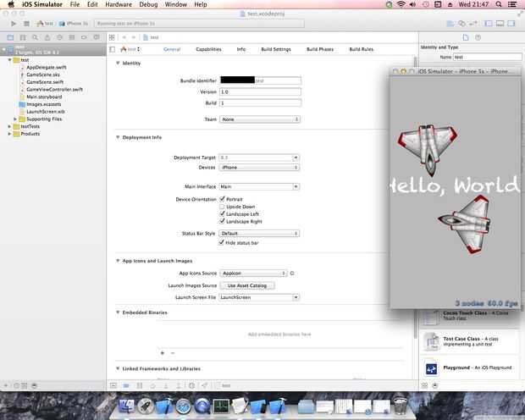The image size is (525, 420).
Task: Run the project with the Play button
Action: pyautogui.click(x=13, y=24)
